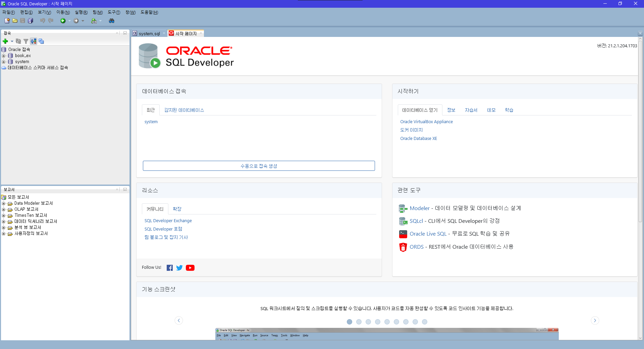Screen dimensions: 644x349
Task: Click the Refresh icon in connections panel
Action: click(18, 41)
